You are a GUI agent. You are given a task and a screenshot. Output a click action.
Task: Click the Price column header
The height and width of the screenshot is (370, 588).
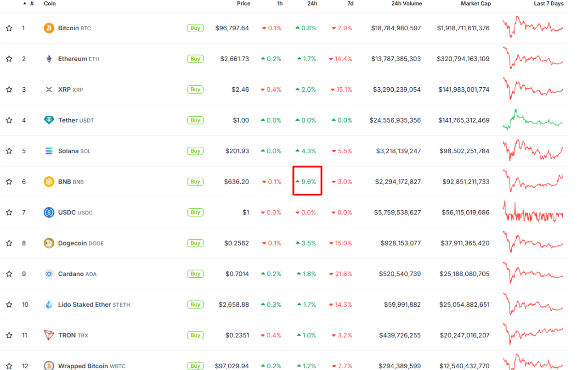coord(243,4)
